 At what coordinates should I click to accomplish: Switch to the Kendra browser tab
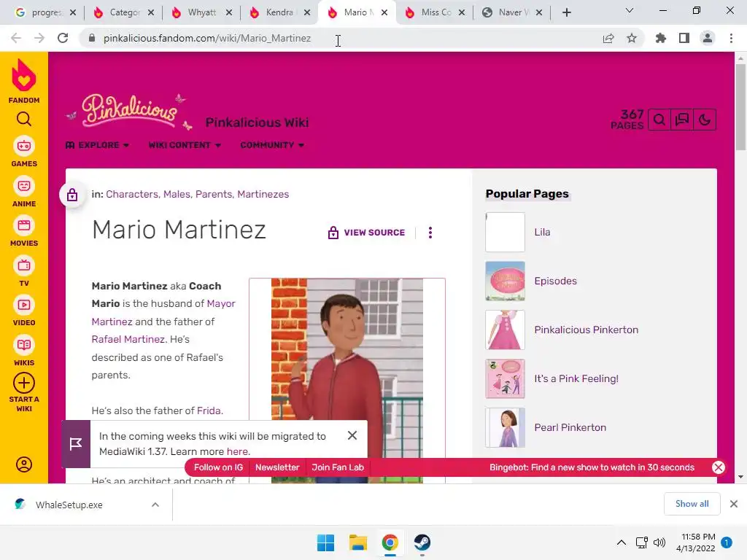point(279,12)
